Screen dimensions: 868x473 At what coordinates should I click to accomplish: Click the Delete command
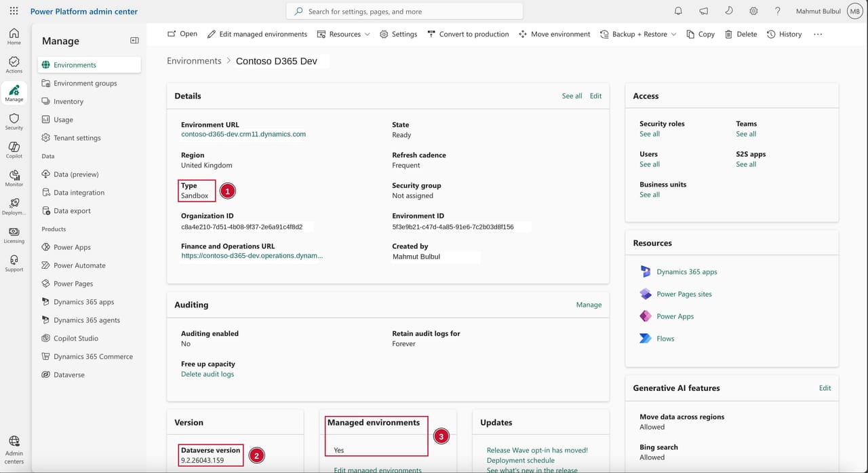point(741,34)
